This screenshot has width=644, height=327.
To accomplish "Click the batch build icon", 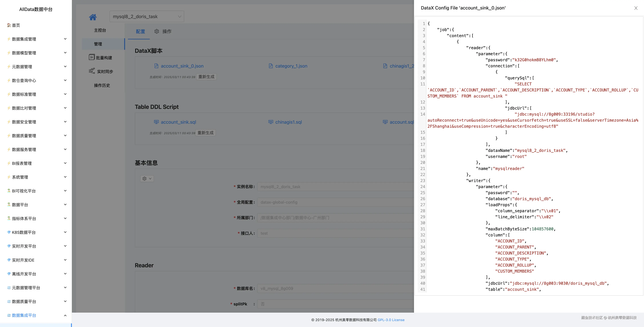I will click(92, 57).
